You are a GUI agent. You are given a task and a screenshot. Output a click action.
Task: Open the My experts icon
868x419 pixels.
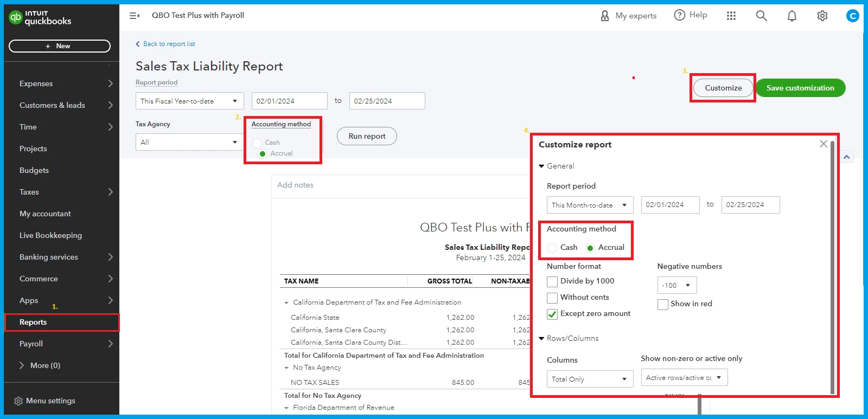[x=605, y=16]
